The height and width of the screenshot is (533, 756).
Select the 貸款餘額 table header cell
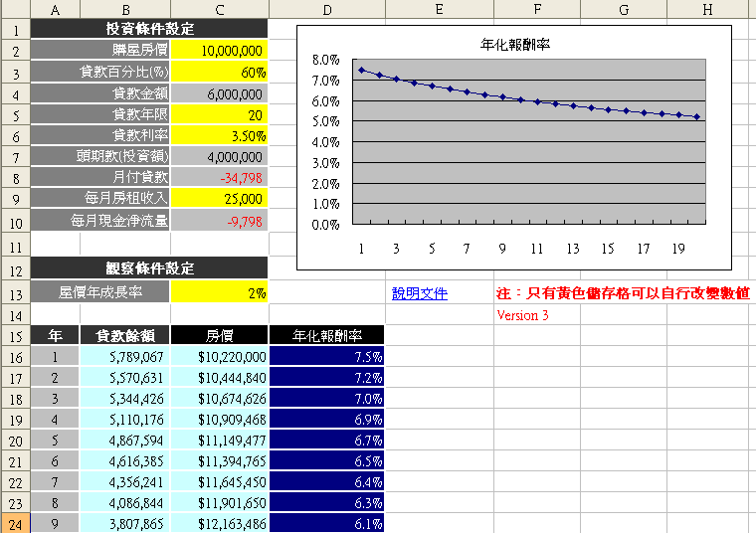point(123,336)
